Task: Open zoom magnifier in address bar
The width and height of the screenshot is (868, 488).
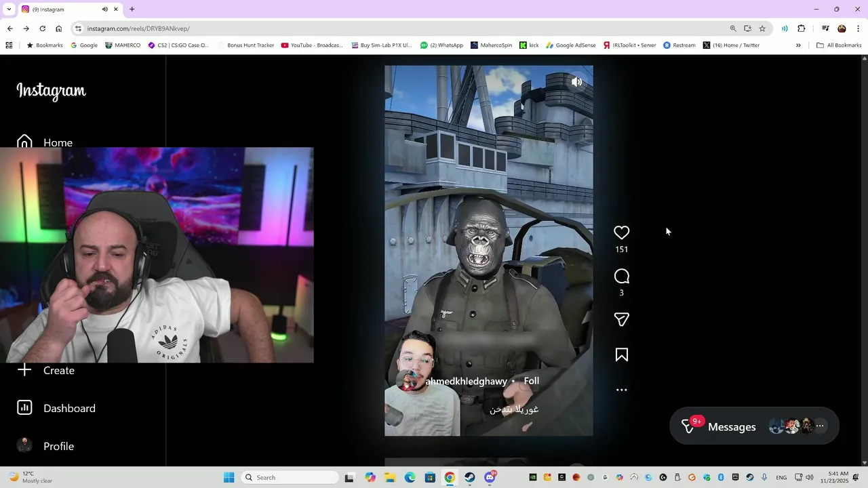Action: point(733,28)
